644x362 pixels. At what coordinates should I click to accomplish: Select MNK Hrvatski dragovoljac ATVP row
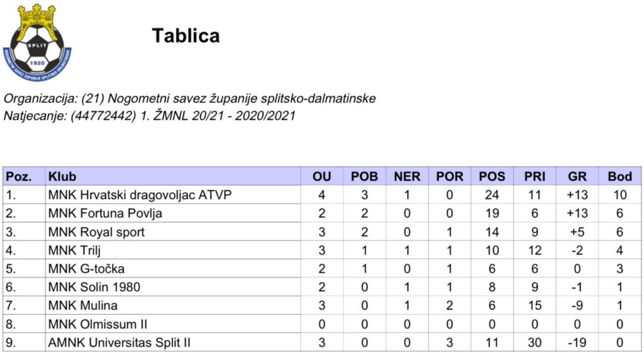point(140,195)
